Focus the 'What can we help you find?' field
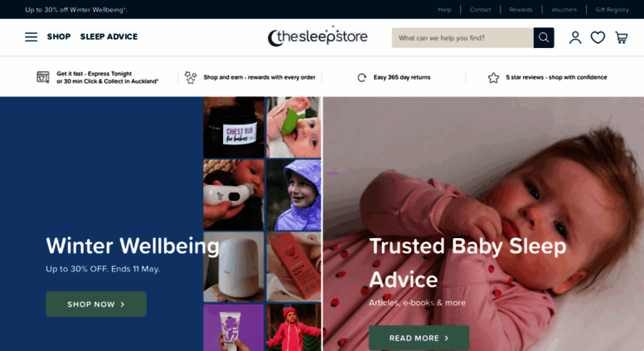This screenshot has height=351, width=644. pos(462,38)
